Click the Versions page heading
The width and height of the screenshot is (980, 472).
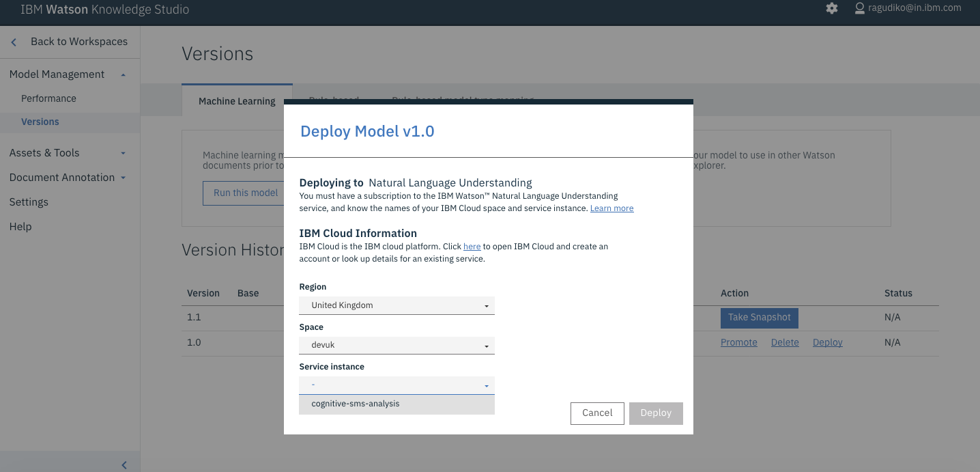(218, 54)
